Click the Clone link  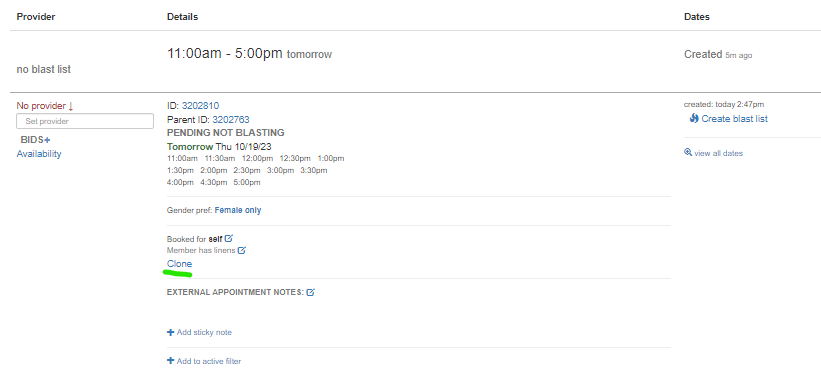[180, 264]
